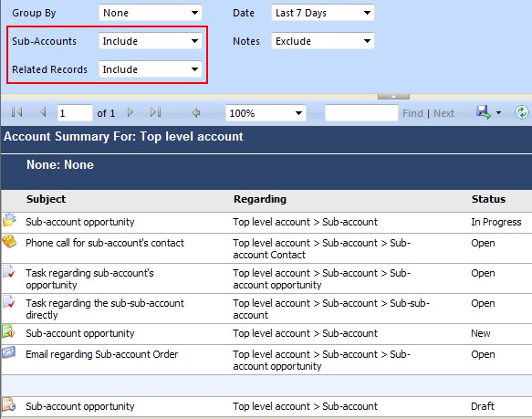
Task: Refresh the report with green arrows icon
Action: tap(521, 112)
